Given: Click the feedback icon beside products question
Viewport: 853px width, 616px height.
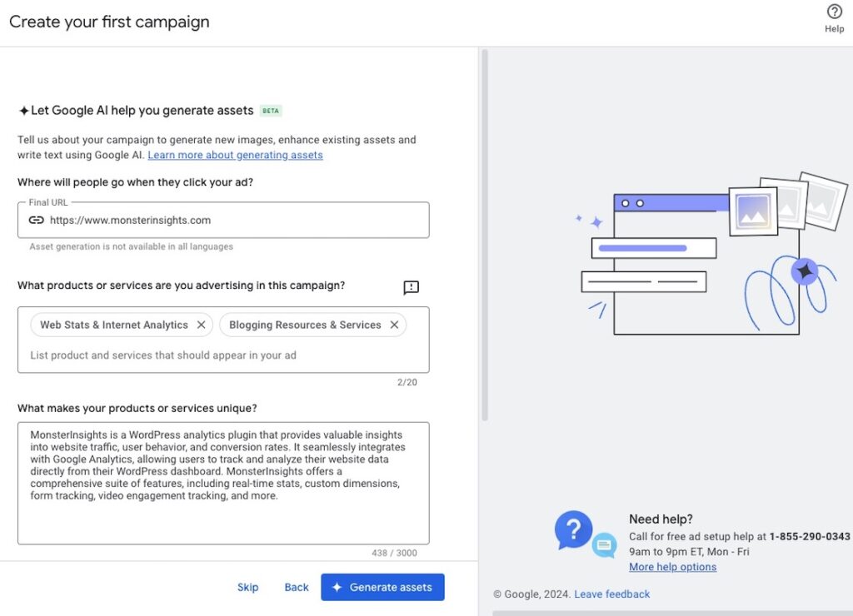Looking at the screenshot, I should 411,287.
